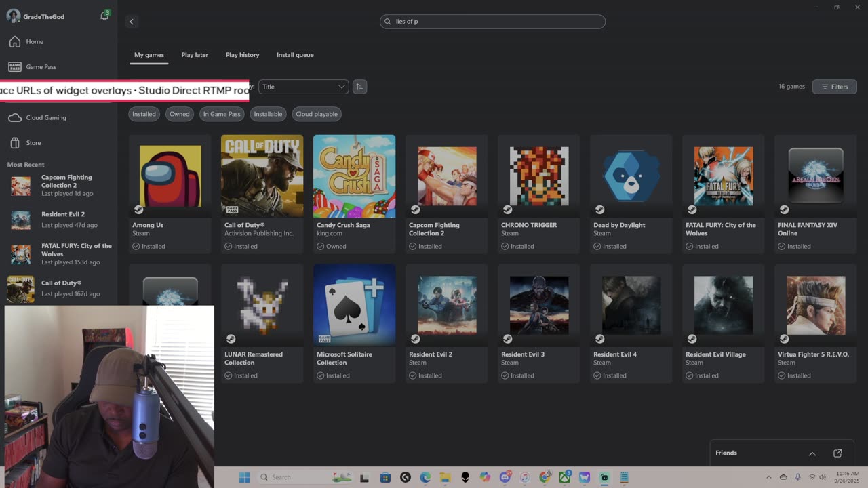The image size is (868, 488).
Task: Open Discord from taskbar
Action: point(505,477)
